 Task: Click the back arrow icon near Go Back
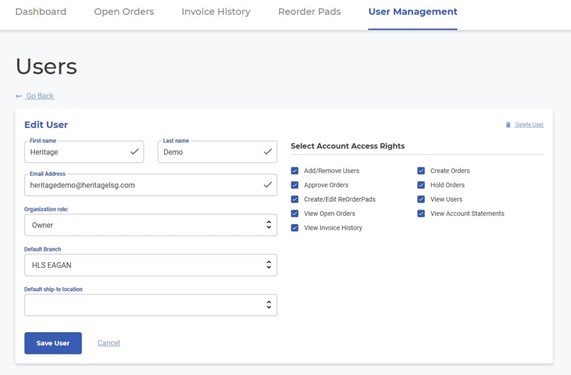coord(19,96)
